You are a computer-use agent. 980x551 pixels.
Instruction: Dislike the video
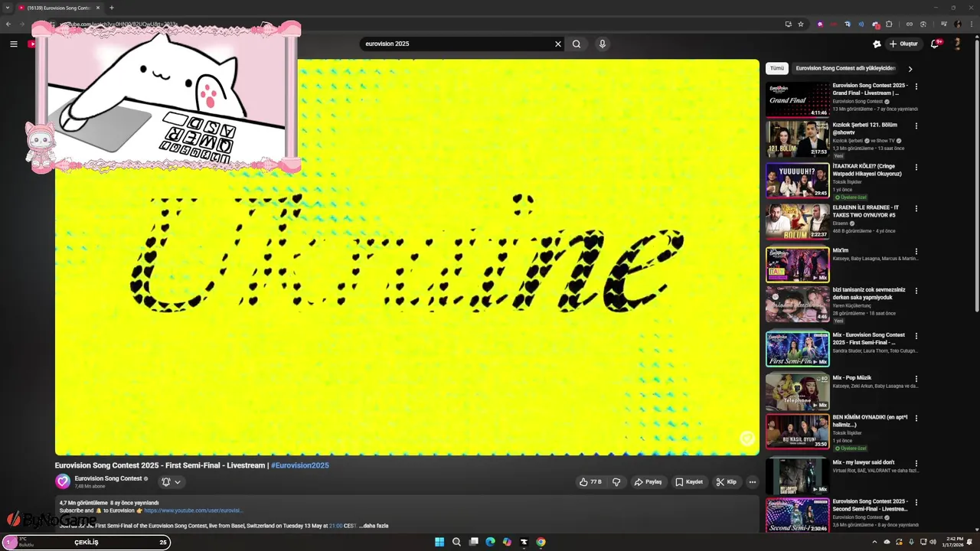[616, 482]
